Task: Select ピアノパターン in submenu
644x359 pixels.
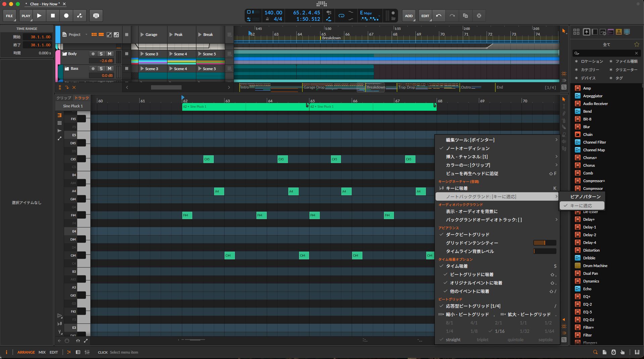Action: 585,197
